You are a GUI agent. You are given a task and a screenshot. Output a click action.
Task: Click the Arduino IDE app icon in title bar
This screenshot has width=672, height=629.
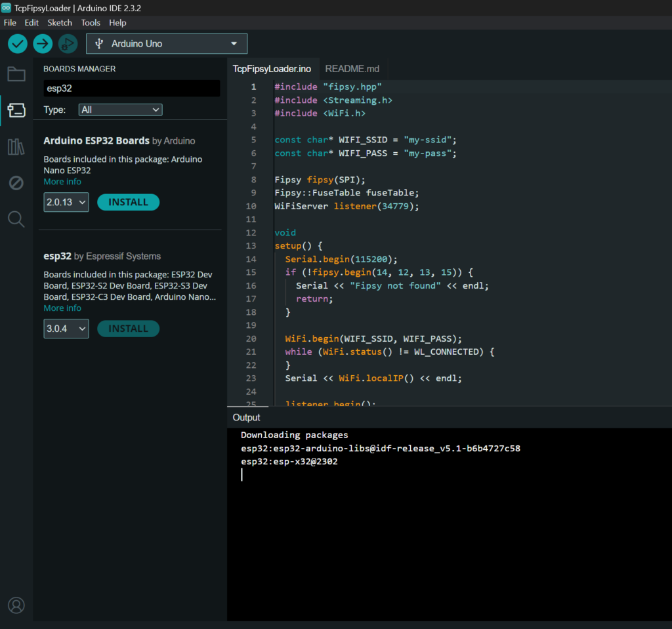tap(6, 8)
